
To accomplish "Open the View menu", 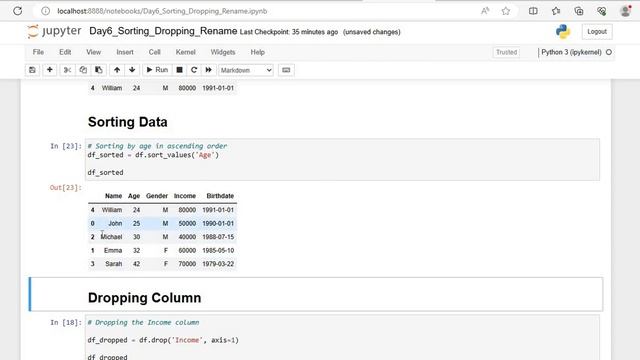I will pos(93,52).
